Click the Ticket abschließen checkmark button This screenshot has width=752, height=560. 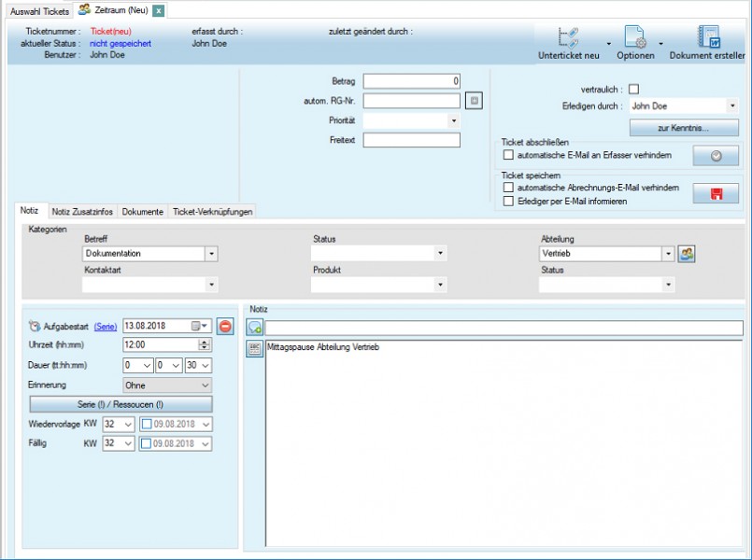716,156
